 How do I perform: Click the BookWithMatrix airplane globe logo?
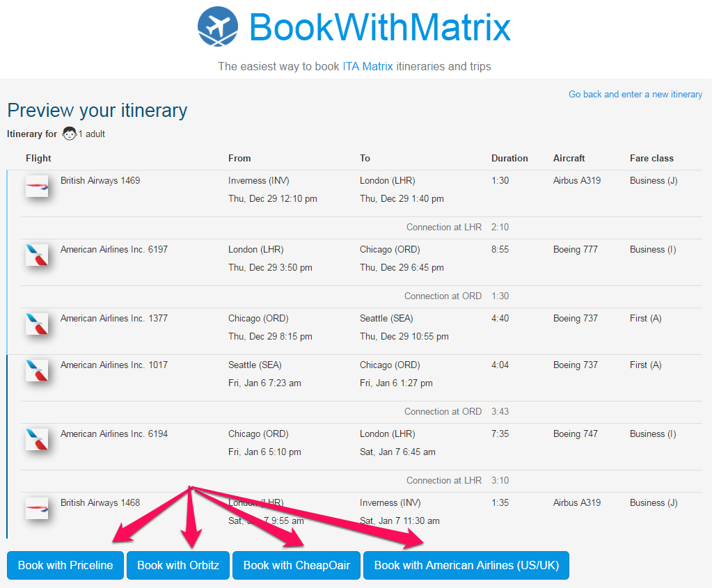(218, 26)
